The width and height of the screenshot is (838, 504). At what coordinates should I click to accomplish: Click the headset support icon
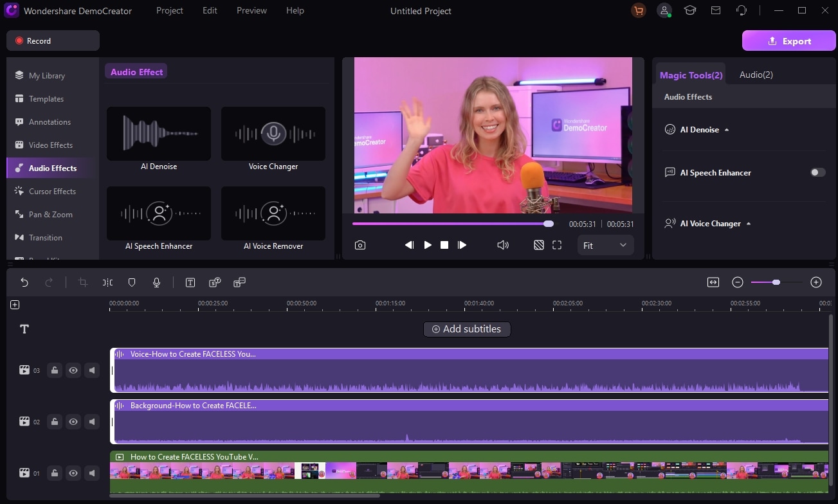point(742,11)
